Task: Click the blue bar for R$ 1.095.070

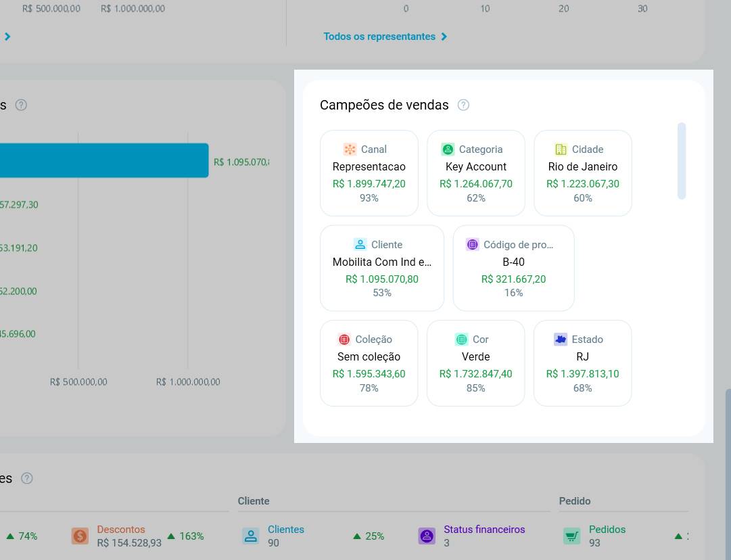Action: [x=104, y=160]
